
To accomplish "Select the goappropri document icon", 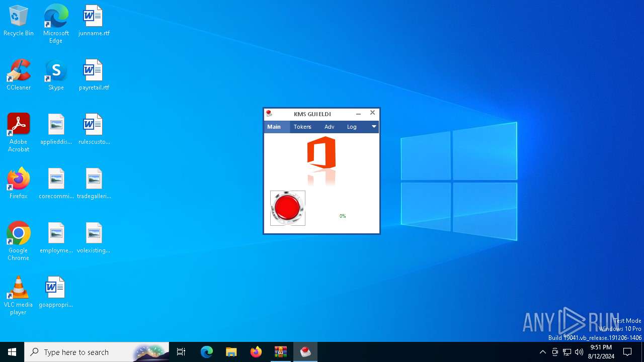I will pos(56,293).
